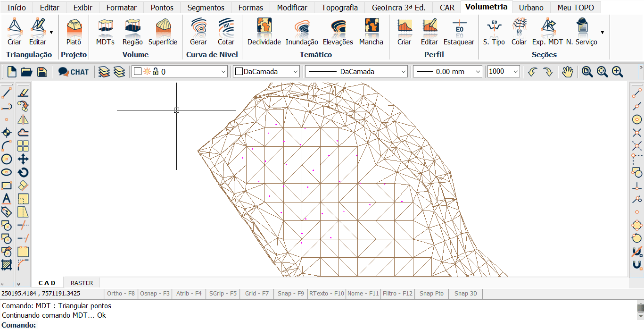This screenshot has height=329, width=644.
Task: Open the CHAT button
Action: (74, 72)
